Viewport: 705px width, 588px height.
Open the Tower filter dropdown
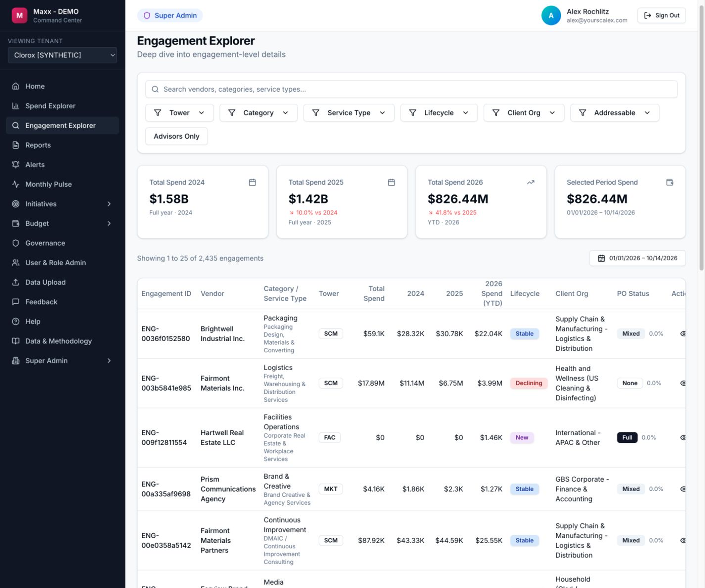click(180, 113)
